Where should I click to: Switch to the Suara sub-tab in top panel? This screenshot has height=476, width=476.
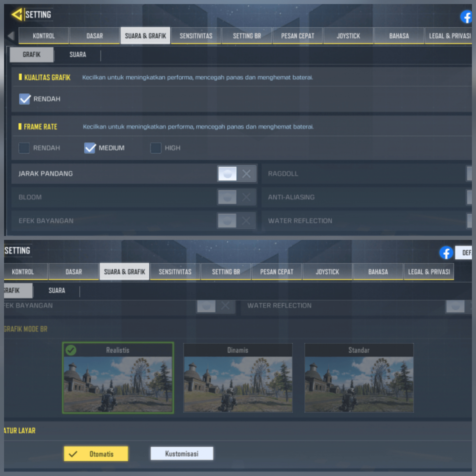(78, 55)
